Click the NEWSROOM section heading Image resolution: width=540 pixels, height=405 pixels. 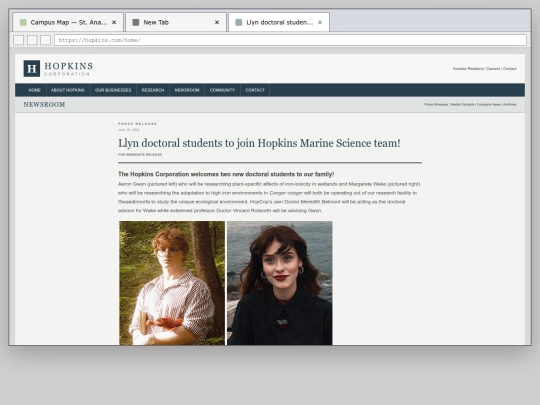point(44,104)
